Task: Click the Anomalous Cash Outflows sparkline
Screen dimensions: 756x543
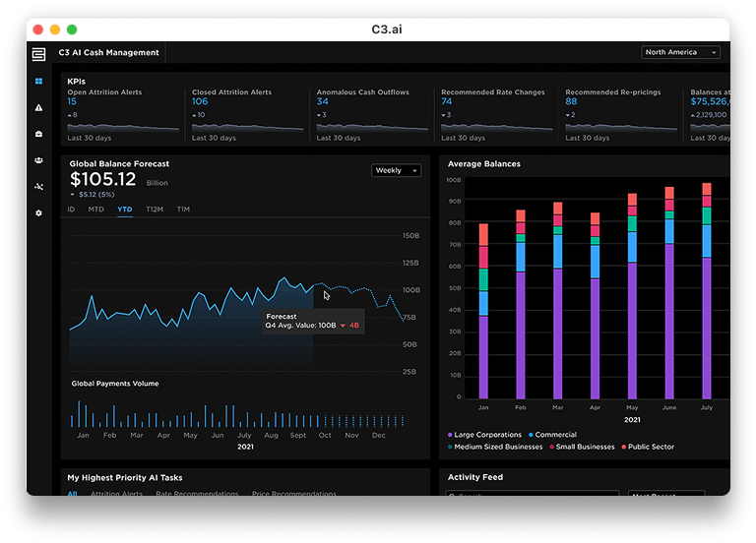Action: tap(372, 127)
